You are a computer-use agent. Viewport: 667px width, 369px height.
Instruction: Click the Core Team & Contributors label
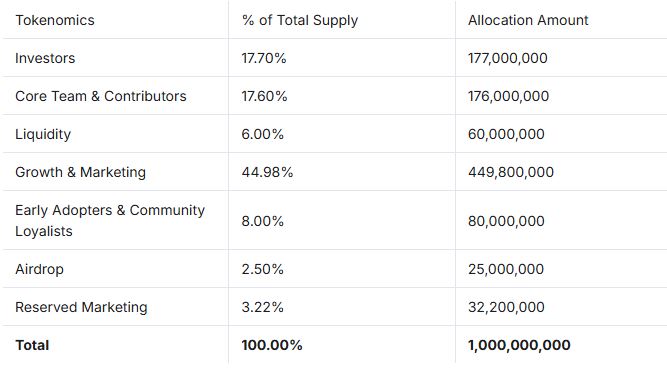[101, 96]
